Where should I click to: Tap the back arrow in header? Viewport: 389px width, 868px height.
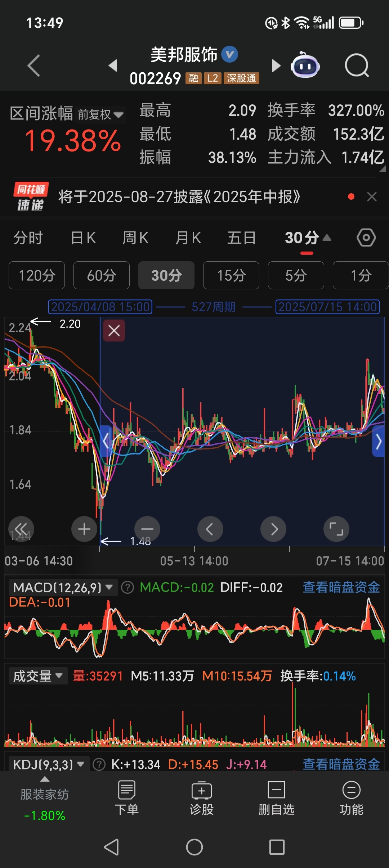[x=34, y=65]
